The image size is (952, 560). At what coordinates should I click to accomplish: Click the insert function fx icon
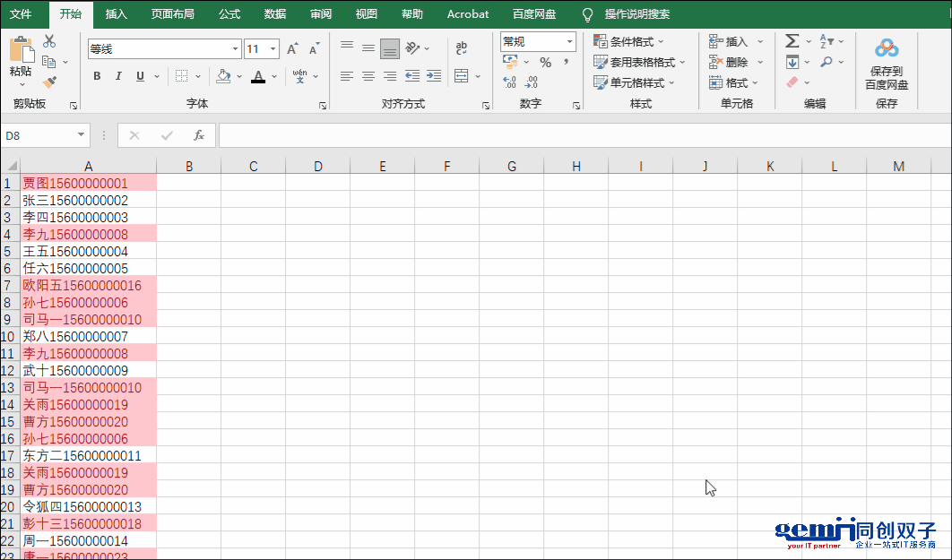(x=199, y=135)
